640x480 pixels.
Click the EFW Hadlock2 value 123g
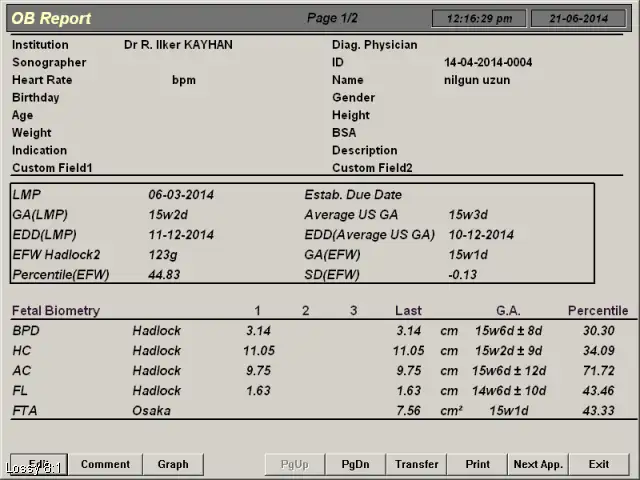[163, 255]
